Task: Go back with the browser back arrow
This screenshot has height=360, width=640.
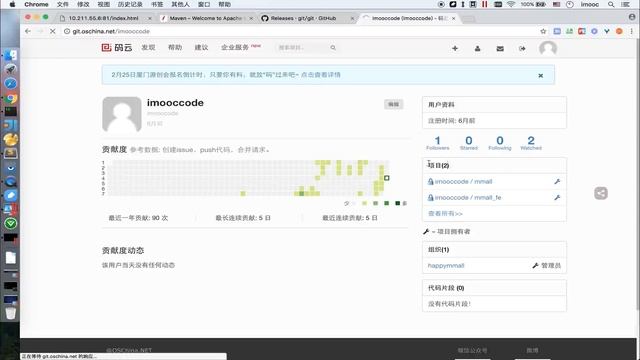Action: (28, 31)
